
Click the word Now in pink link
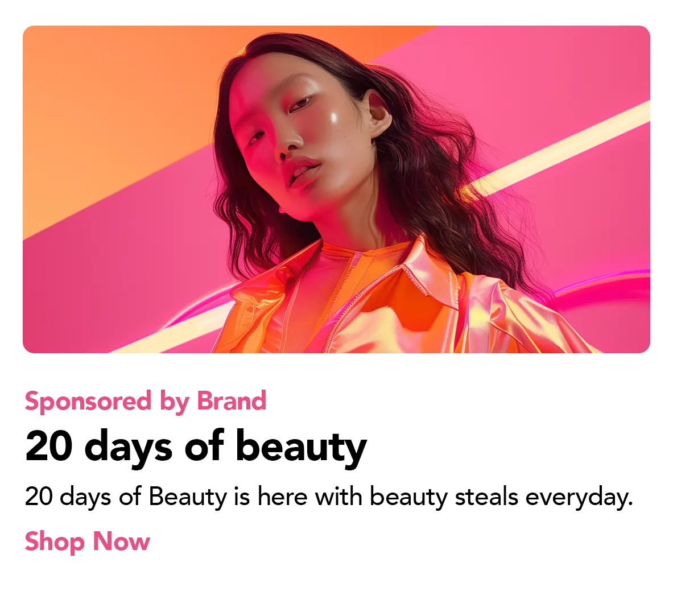[x=122, y=541]
